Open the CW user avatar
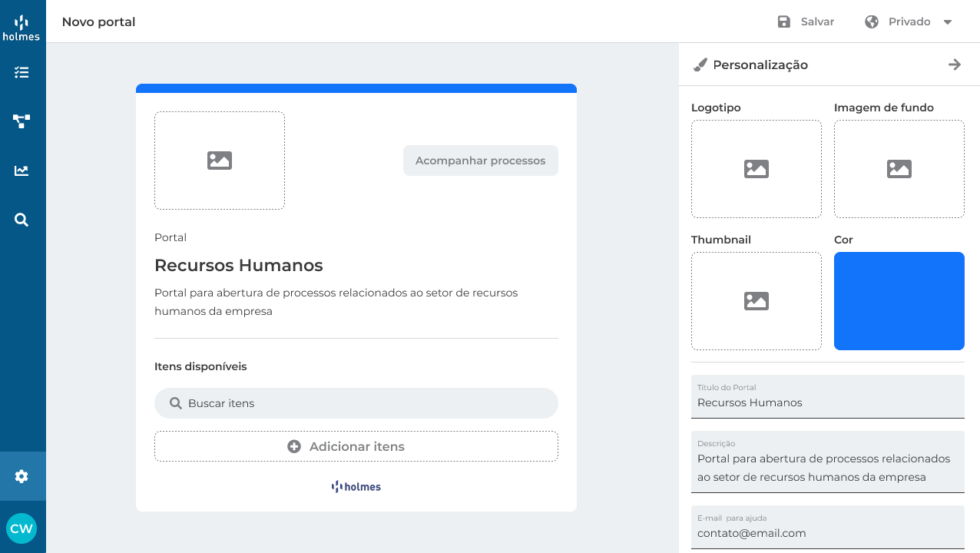Screen dimensions: 980x553 click(x=22, y=528)
